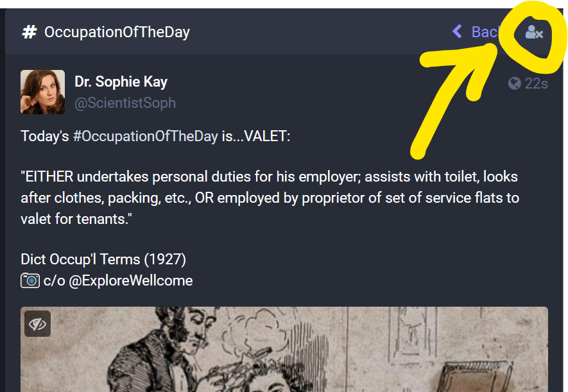This screenshot has width=568, height=392.
Task: Click the globe public visibility icon
Action: [514, 83]
